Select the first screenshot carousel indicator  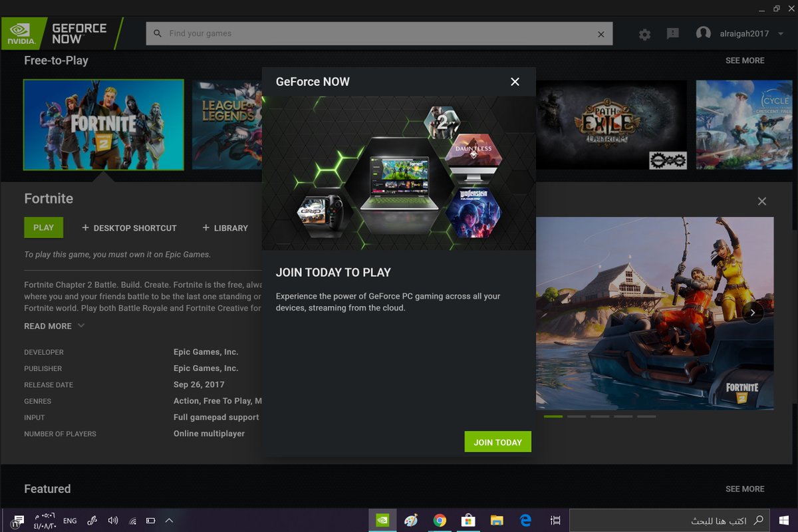point(553,416)
